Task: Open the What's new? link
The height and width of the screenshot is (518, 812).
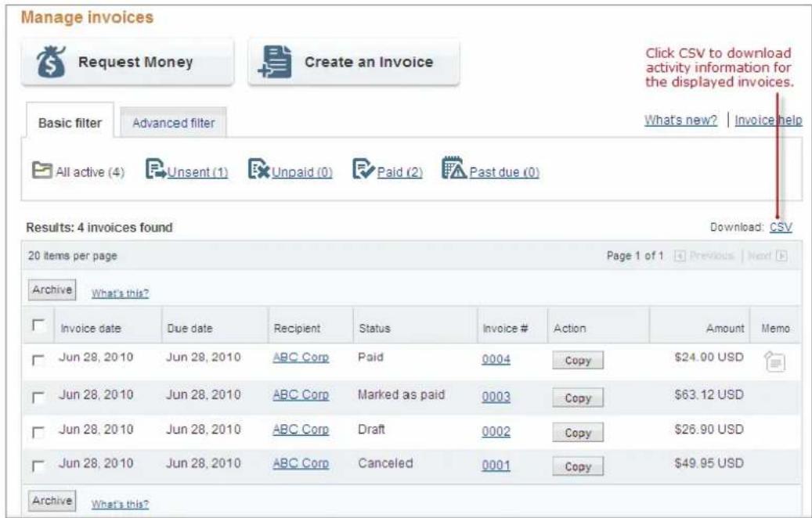Action: click(680, 120)
